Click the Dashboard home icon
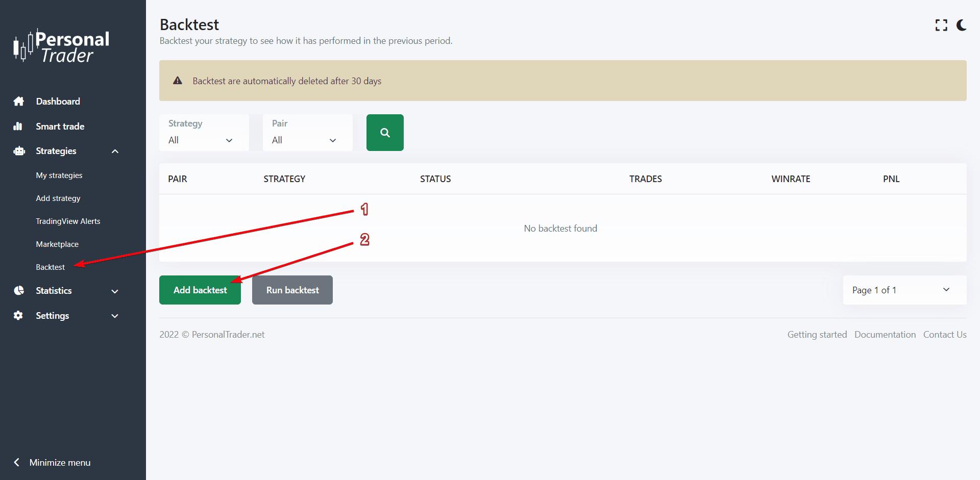The height and width of the screenshot is (480, 980). pos(19,102)
